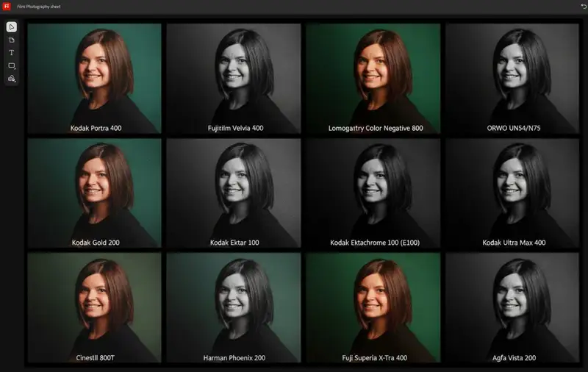Click the Lomography Color Negative 800 caption
This screenshot has height=372, width=588.
[x=376, y=128]
